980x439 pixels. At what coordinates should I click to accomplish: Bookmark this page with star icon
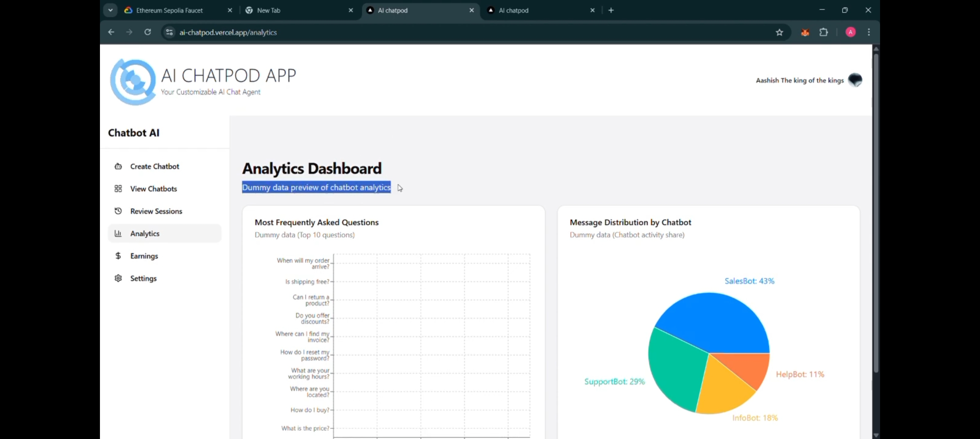click(779, 32)
